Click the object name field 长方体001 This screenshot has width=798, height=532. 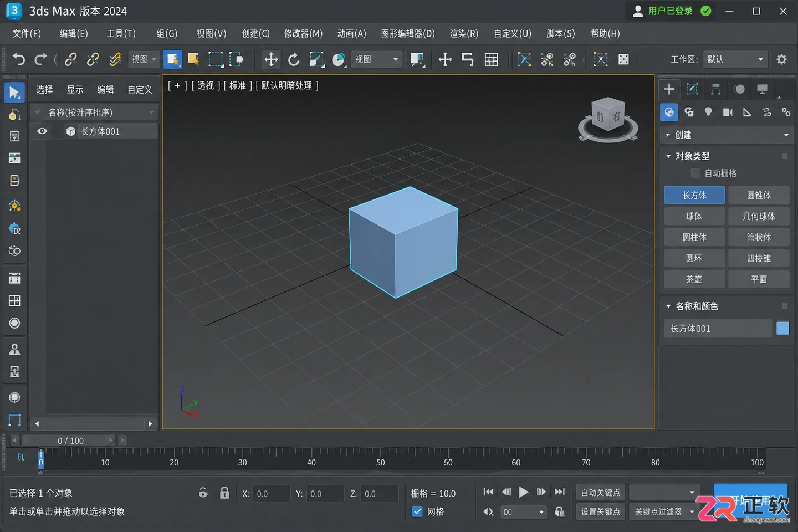[718, 329]
